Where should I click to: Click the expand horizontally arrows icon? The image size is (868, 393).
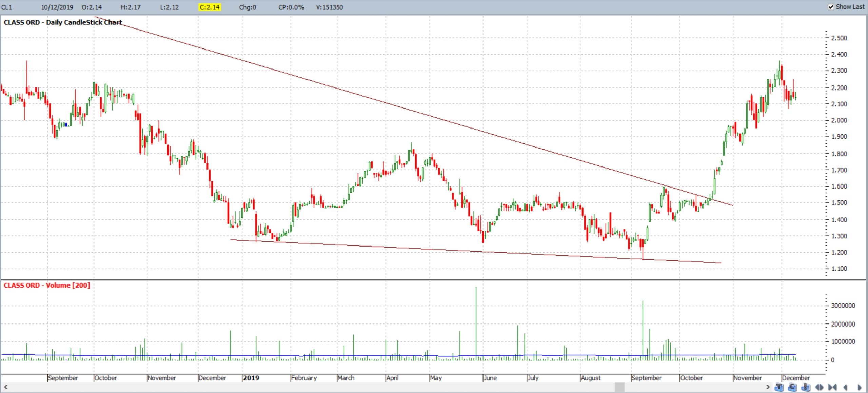coord(819,387)
